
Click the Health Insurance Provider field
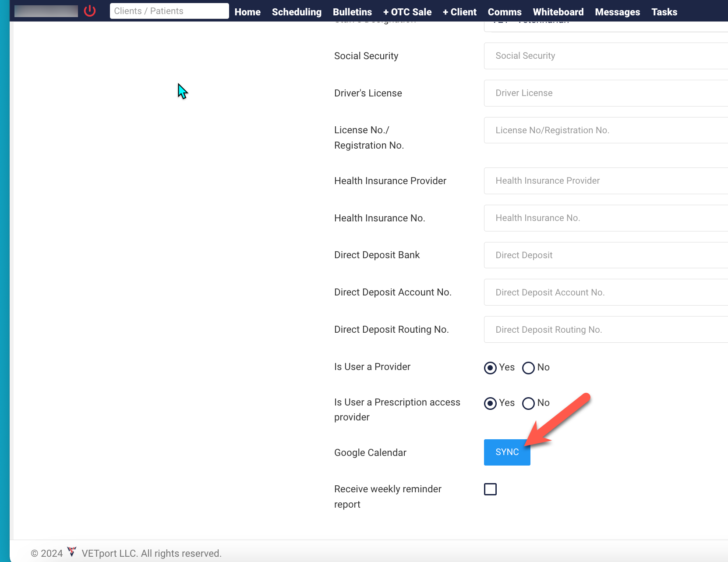tap(605, 181)
